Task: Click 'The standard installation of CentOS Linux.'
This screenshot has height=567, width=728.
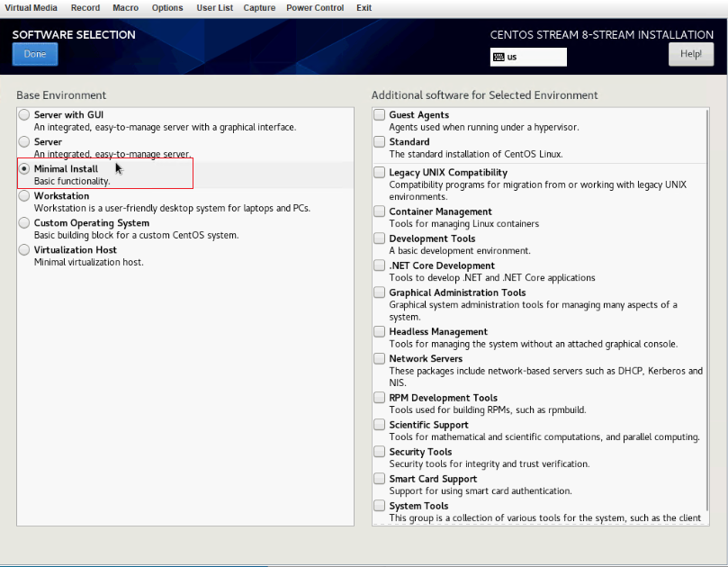Action: 476,154
